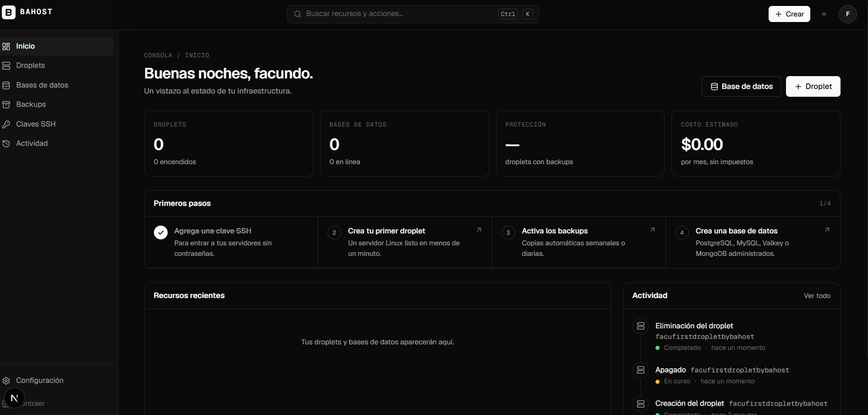The height and width of the screenshot is (415, 868).
Task: Click the arrow icon on Crea tu primer droplet
Action: pos(479,230)
